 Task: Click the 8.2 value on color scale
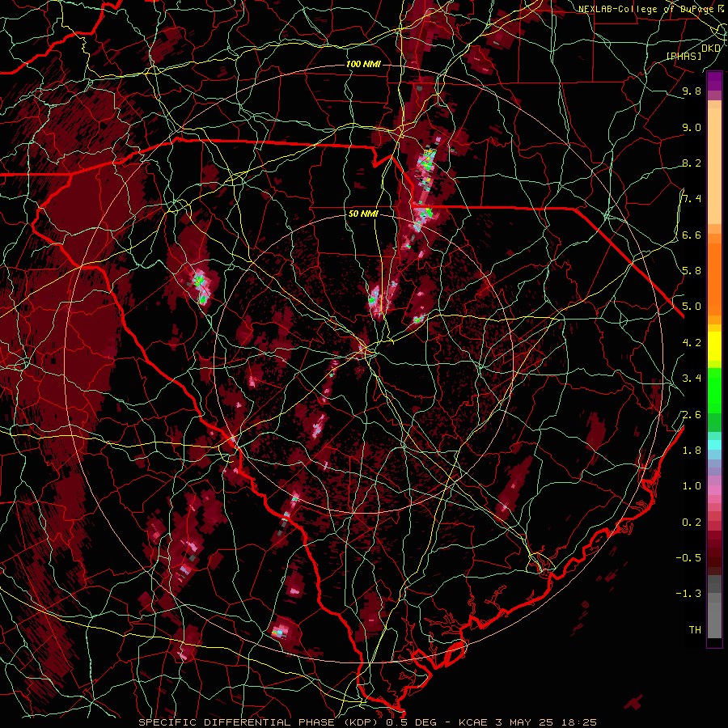(692, 163)
